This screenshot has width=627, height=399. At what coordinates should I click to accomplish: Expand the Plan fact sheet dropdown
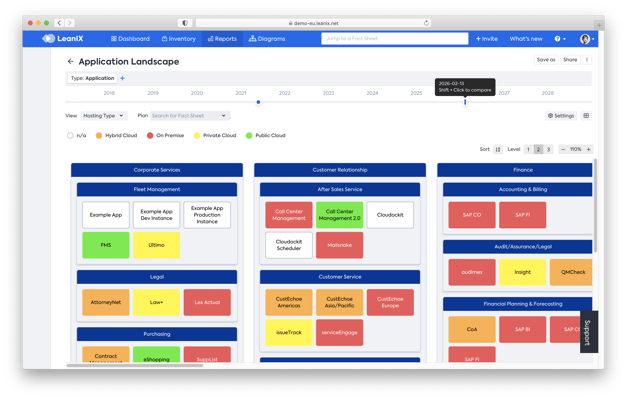[190, 116]
